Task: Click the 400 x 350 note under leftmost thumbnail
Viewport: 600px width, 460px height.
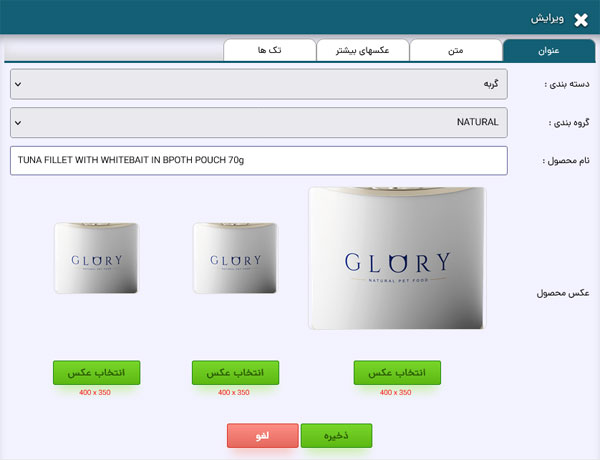Action: point(95,392)
